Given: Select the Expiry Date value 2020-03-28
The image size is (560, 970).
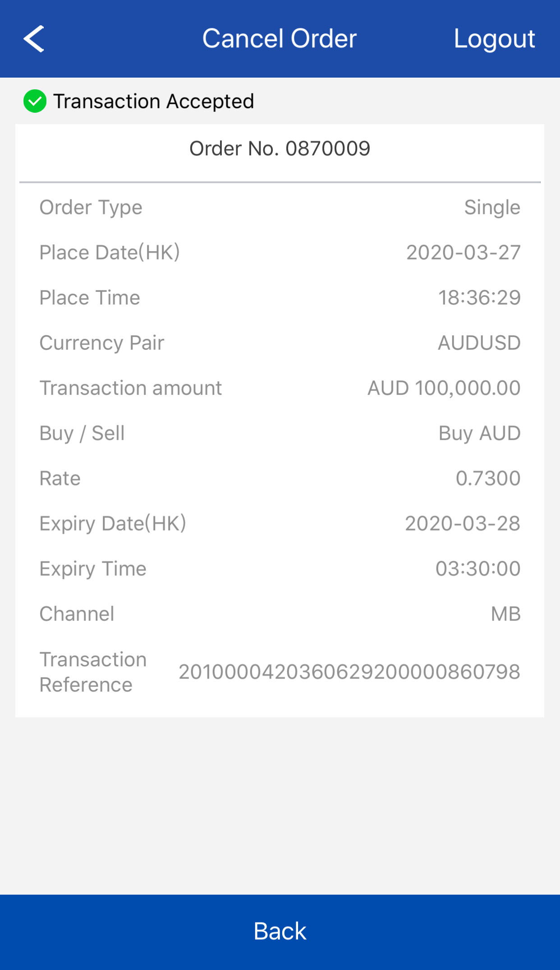Looking at the screenshot, I should tap(462, 523).
